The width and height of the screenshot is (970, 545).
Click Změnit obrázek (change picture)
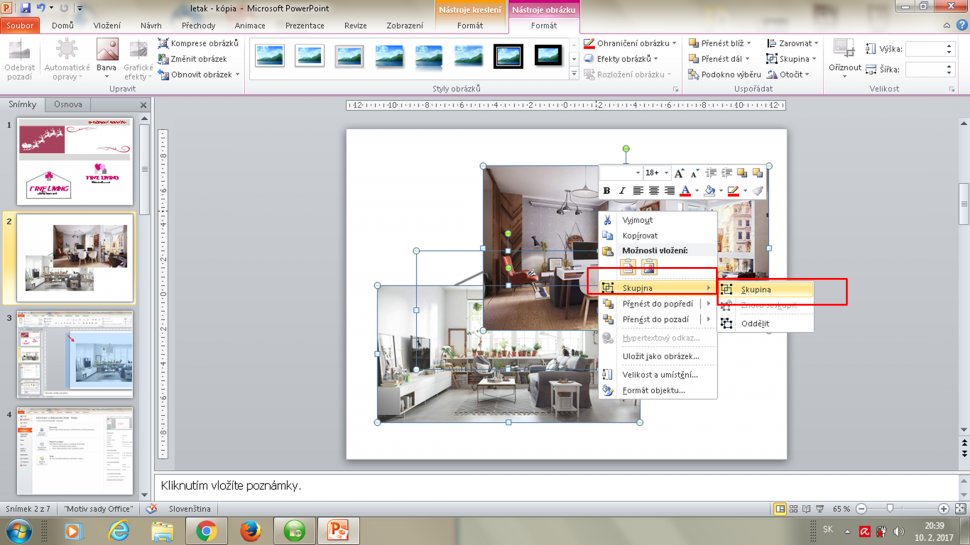click(x=192, y=59)
